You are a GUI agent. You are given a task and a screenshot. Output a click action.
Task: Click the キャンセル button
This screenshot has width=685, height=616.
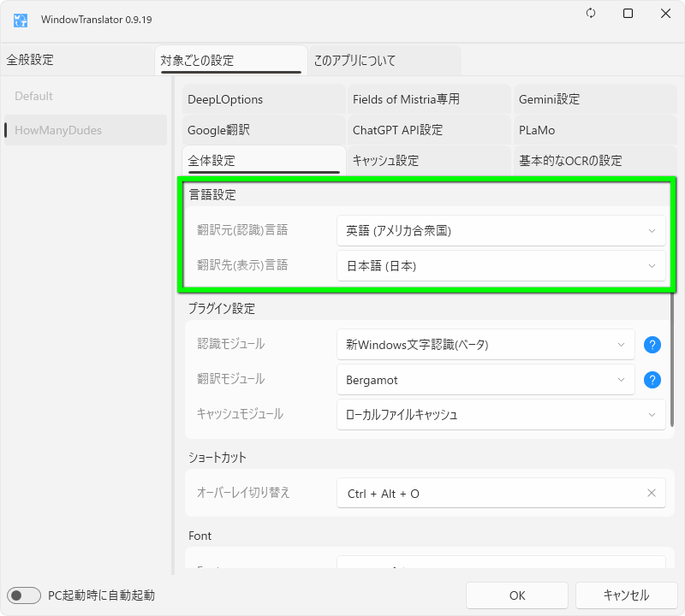pos(626,595)
